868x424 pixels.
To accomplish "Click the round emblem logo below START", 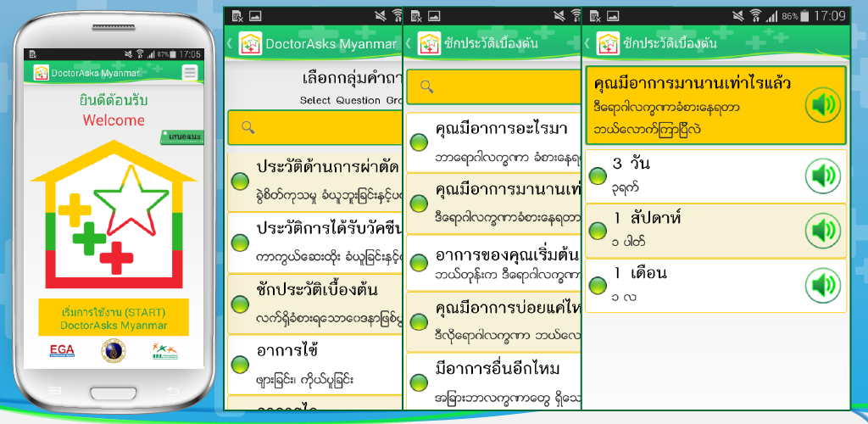I will (x=113, y=351).
